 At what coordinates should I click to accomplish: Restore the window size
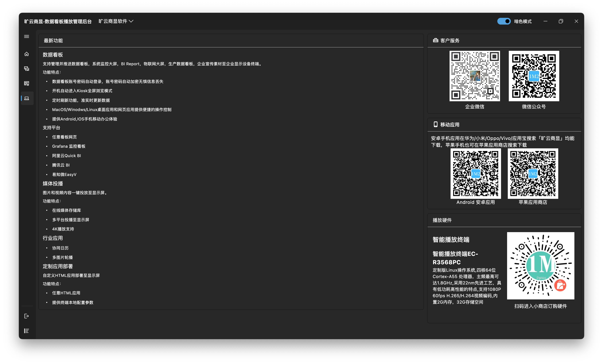coord(561,21)
